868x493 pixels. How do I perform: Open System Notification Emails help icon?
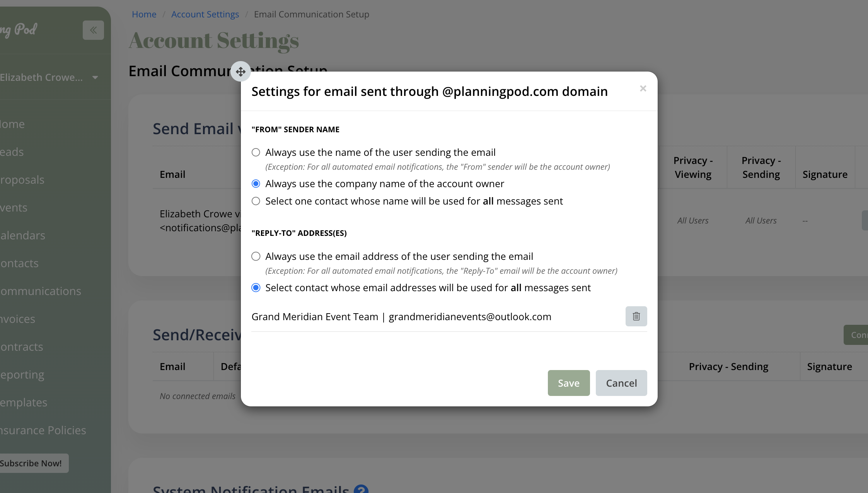(361, 489)
